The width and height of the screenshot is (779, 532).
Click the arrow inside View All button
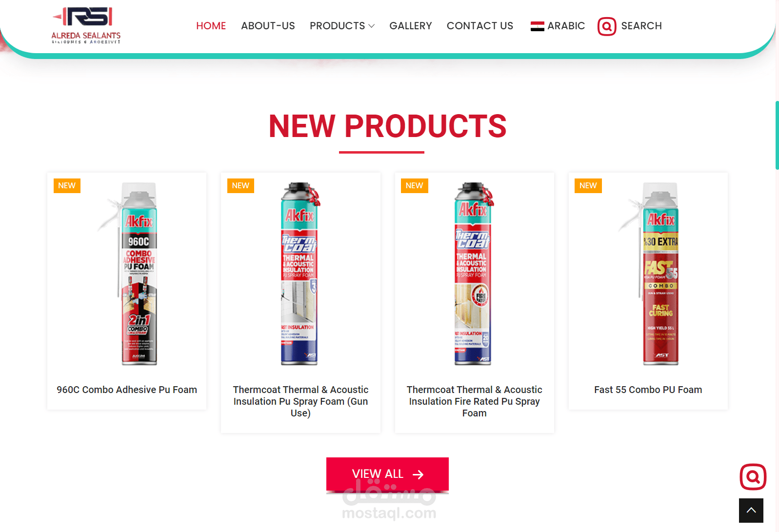[x=418, y=474]
